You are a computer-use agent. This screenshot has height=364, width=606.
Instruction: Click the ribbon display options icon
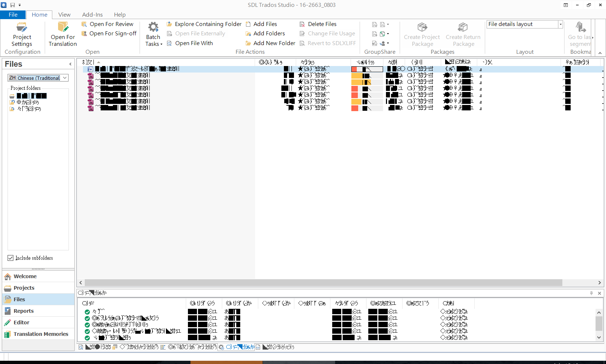coord(566,5)
